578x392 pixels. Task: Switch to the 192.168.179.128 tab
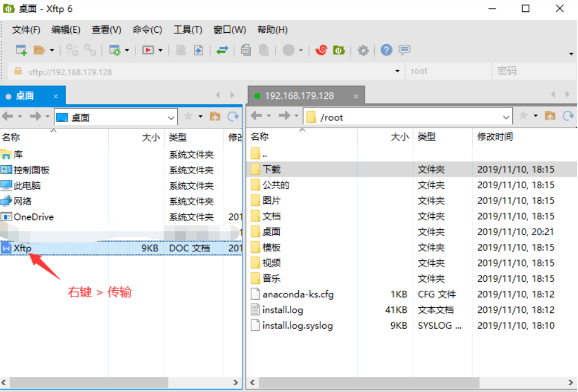tap(299, 96)
